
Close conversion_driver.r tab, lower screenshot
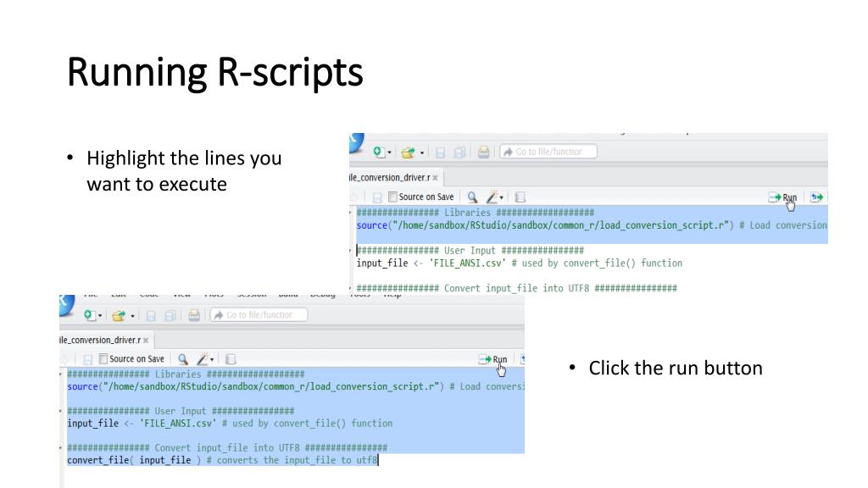[146, 341]
